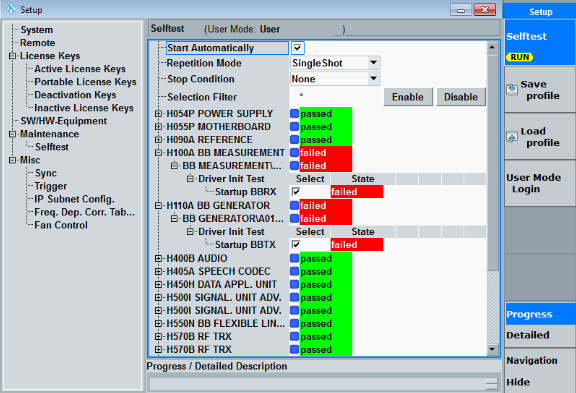Click the Save profile icon

(x=512, y=90)
